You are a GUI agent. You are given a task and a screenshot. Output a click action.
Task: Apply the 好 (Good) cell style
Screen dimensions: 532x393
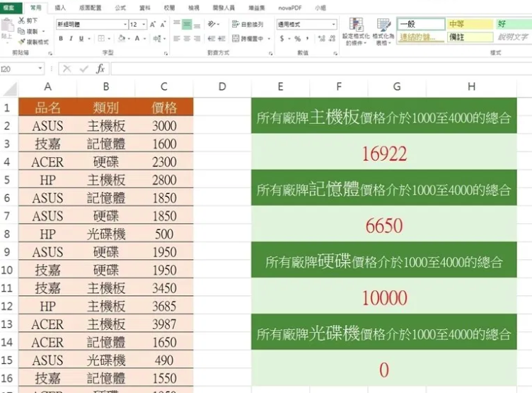514,24
